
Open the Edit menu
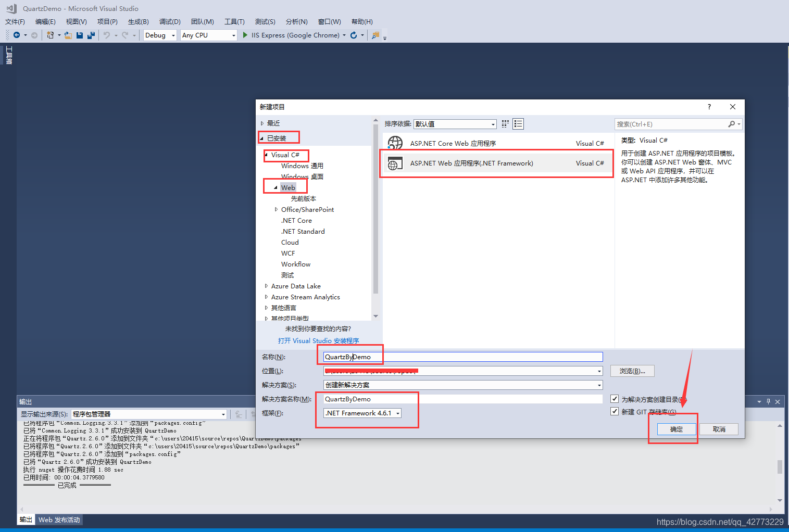(45, 21)
